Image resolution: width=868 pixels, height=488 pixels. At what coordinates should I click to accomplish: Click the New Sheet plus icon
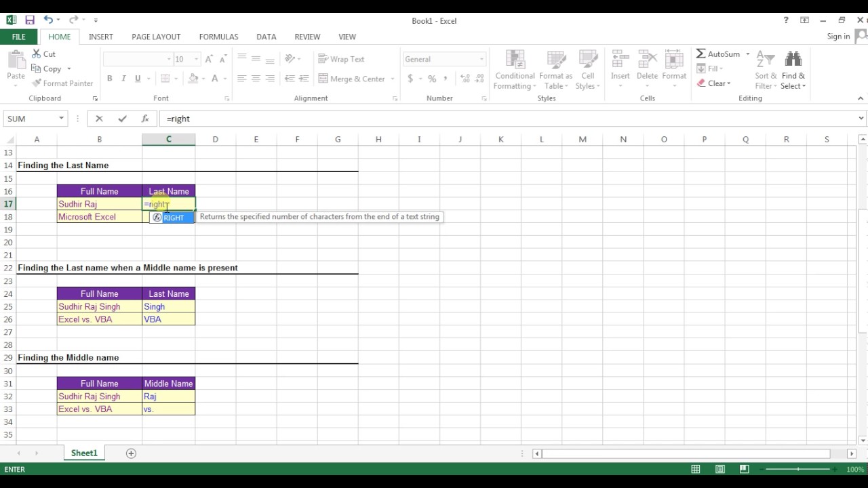point(132,453)
